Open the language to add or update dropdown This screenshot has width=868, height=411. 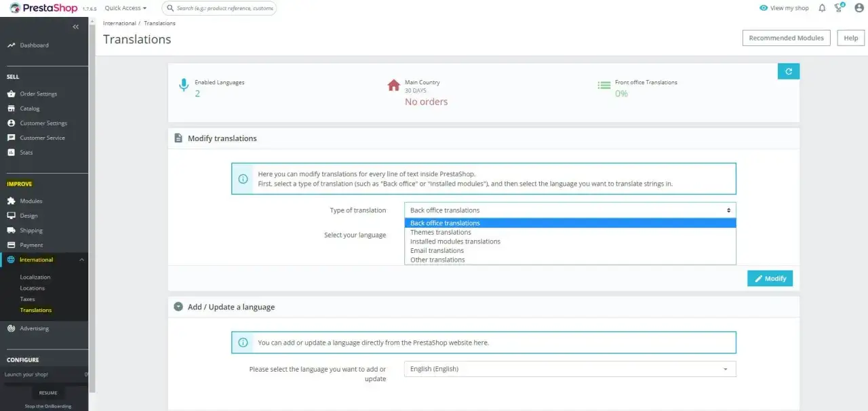click(570, 369)
